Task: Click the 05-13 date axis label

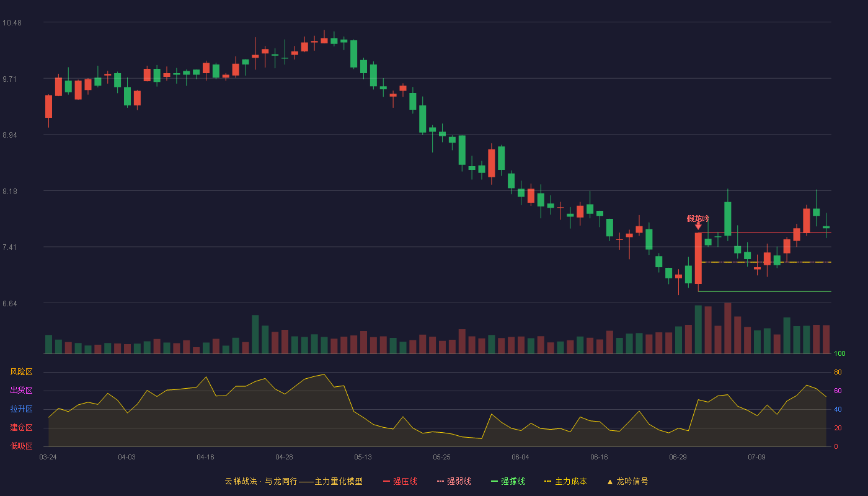Action: pos(363,457)
